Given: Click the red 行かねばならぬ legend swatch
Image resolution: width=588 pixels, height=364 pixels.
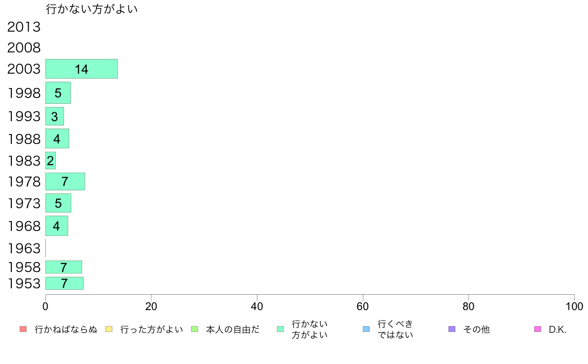Looking at the screenshot, I should click(23, 329).
